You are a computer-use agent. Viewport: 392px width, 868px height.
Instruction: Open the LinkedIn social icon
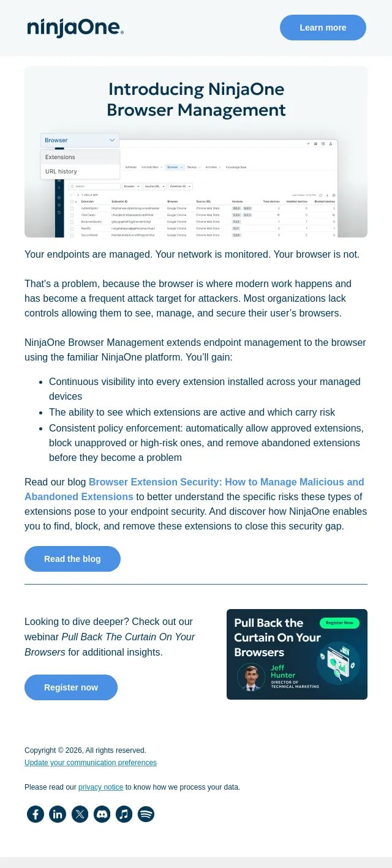tap(58, 814)
